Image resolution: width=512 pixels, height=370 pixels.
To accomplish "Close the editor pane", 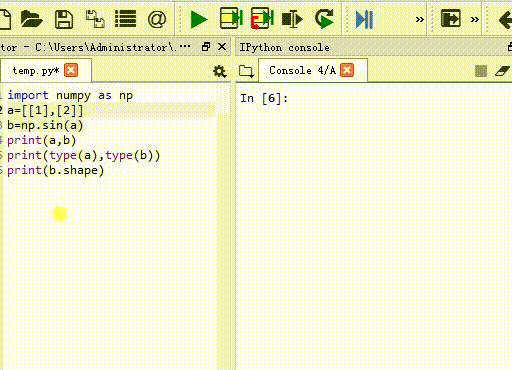I will 222,47.
